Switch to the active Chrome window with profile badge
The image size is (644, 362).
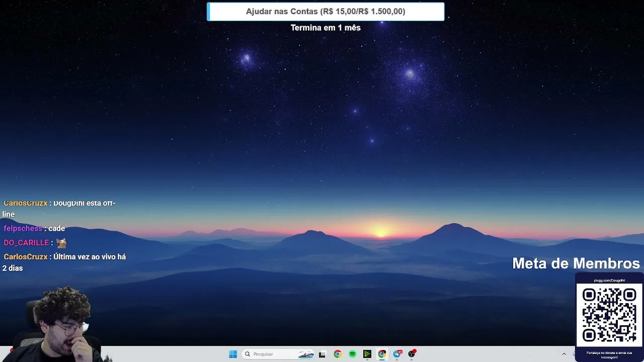coord(382,354)
